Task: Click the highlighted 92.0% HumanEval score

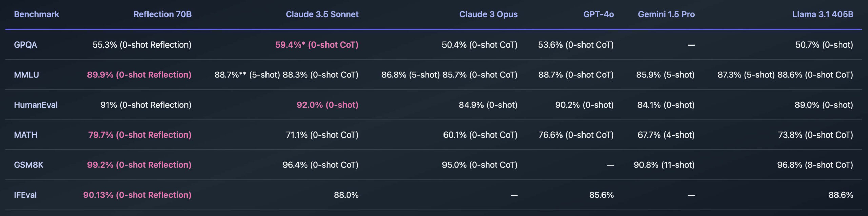Action: pos(327,105)
